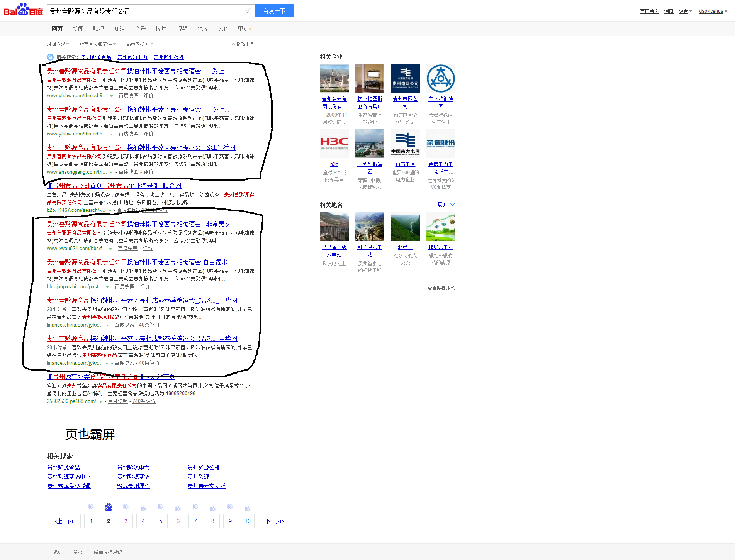The height and width of the screenshot is (560, 735).
Task: Open 时间不限 time filter dropdown
Action: tap(58, 44)
